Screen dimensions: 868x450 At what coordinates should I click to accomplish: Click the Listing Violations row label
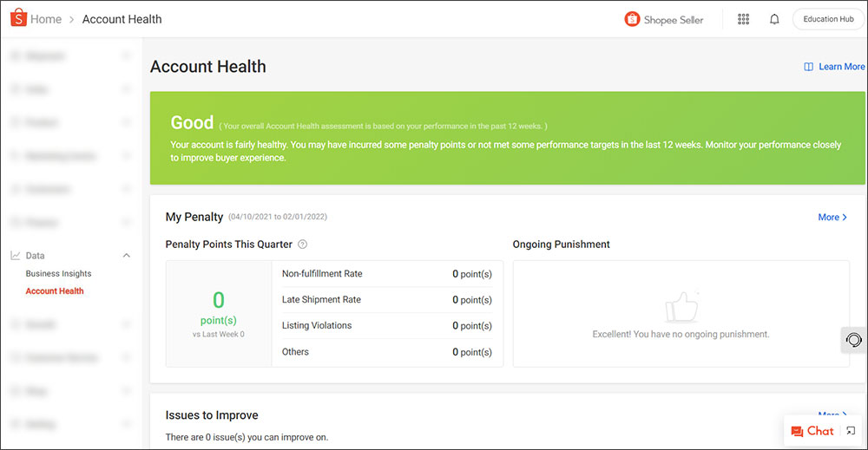[317, 326]
